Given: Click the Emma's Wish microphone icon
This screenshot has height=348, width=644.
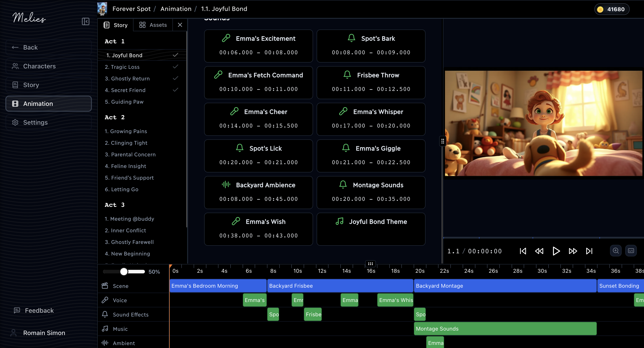Looking at the screenshot, I should 236,221.
